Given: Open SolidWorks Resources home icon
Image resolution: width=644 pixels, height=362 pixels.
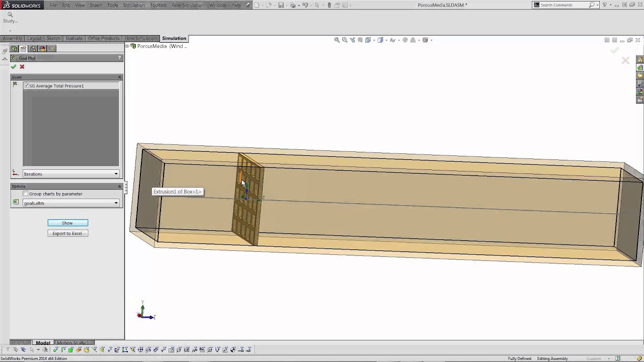Looking at the screenshot, I should pyautogui.click(x=640, y=59).
